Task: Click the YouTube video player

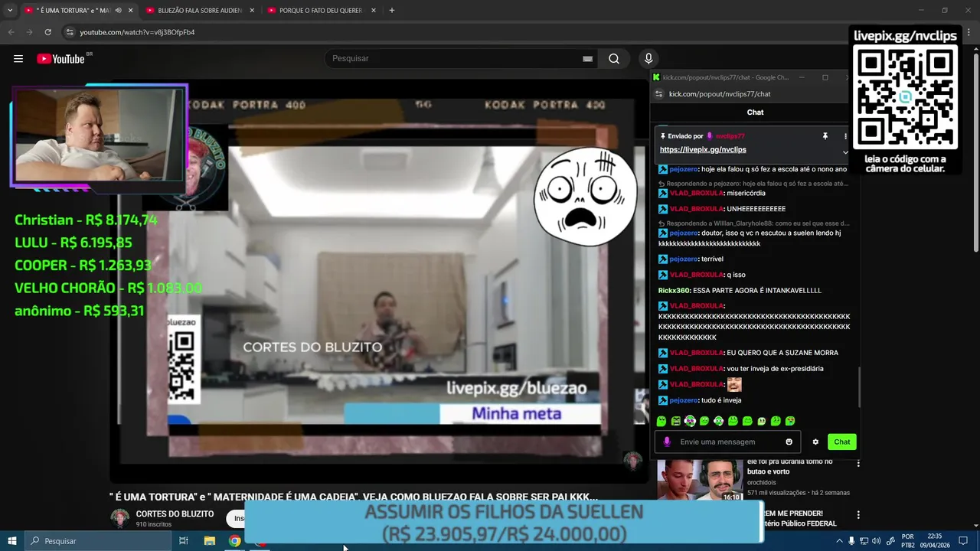Action: point(379,283)
